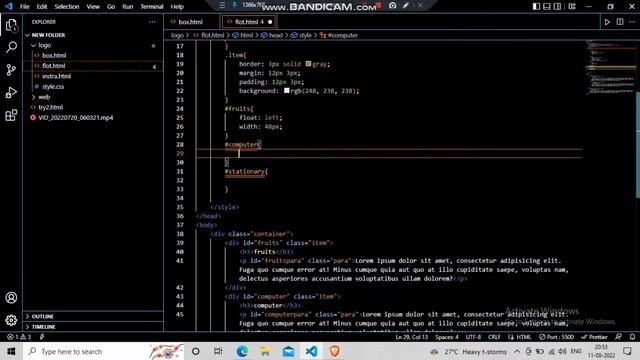Click gray color swatch on line 19
Viewport: 640px width, 360px height.
click(x=309, y=64)
